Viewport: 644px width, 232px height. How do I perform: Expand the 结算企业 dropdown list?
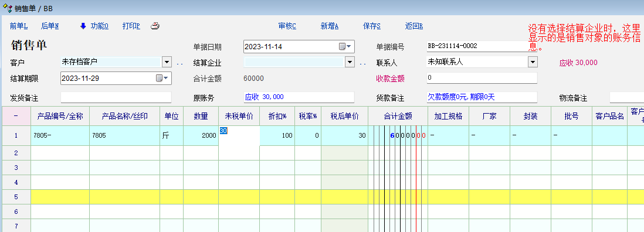[x=350, y=62]
